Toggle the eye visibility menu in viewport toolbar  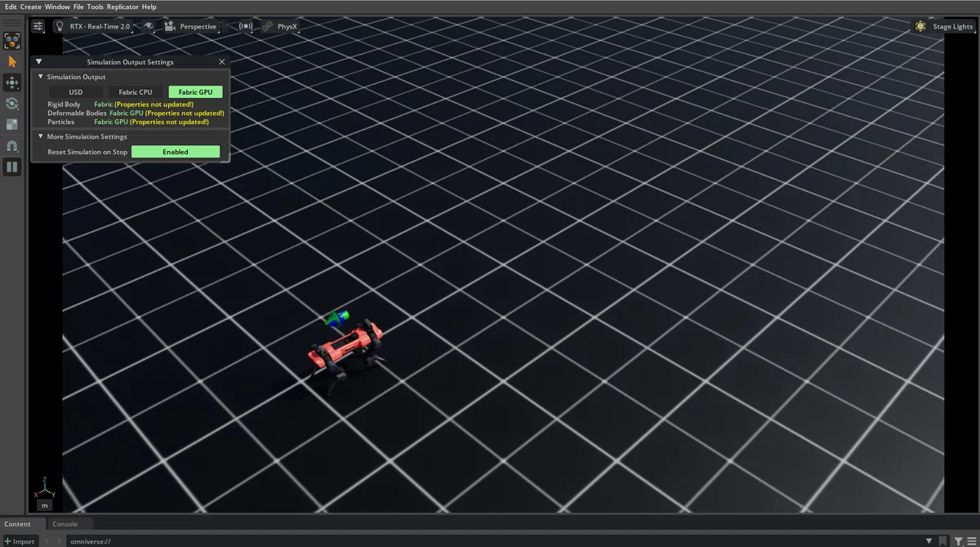coord(148,26)
